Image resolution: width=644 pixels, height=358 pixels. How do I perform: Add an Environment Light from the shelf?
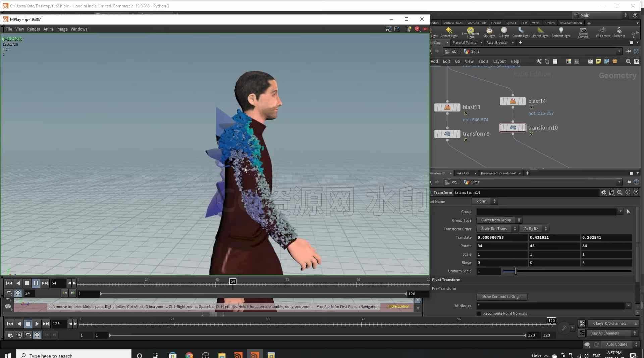470,33
